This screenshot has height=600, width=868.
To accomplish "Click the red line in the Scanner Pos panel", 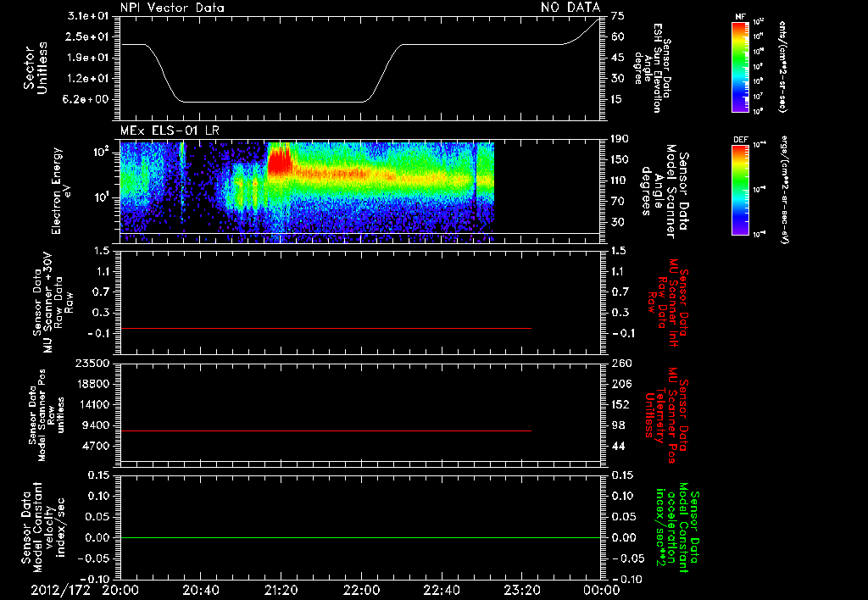I will pos(325,431).
